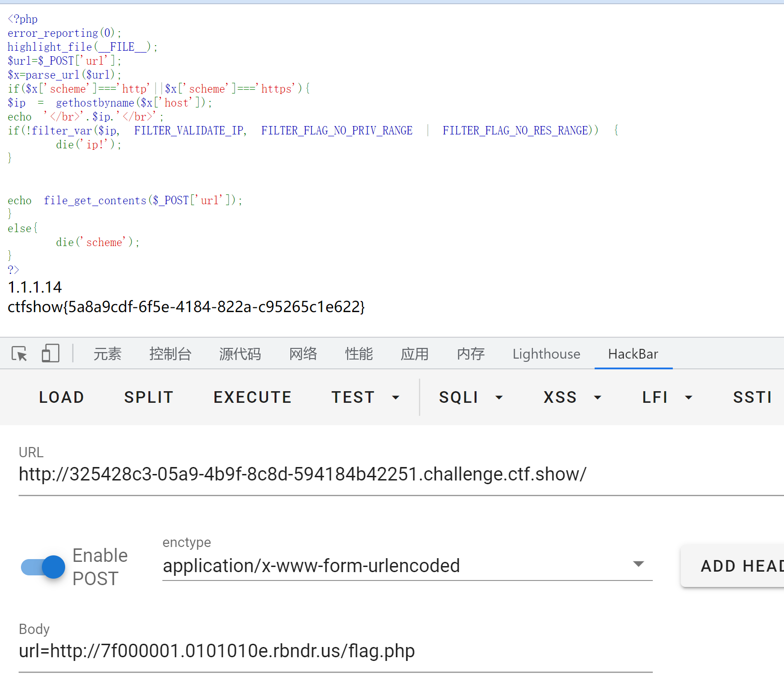Toggle the Enable POST switch
Image resolution: width=784 pixels, height=687 pixels.
(43, 567)
